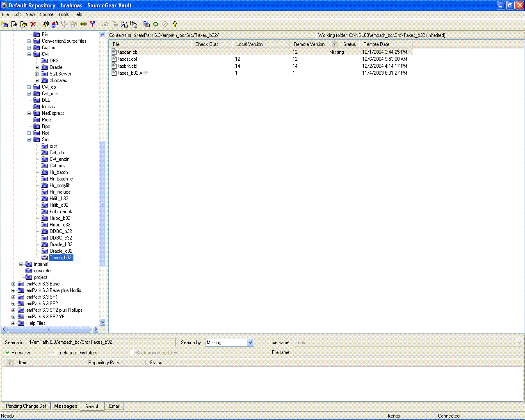525x420 pixels.
Task: Click the red X Delete toolbar icon
Action: (33, 24)
